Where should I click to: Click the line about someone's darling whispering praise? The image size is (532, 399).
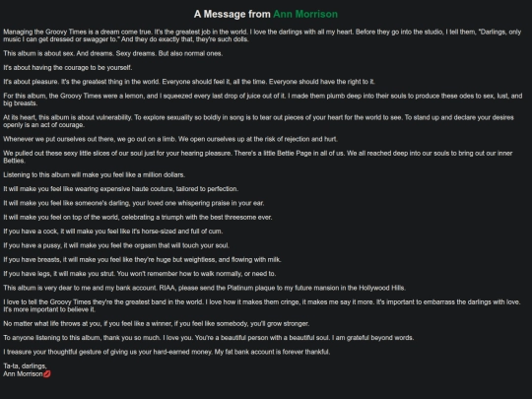click(x=134, y=203)
